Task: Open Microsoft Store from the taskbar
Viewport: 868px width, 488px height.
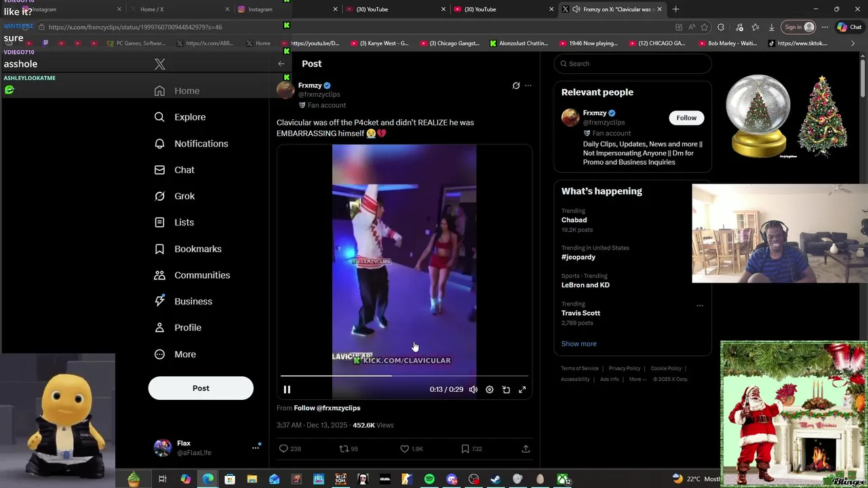Action: pyautogui.click(x=230, y=479)
